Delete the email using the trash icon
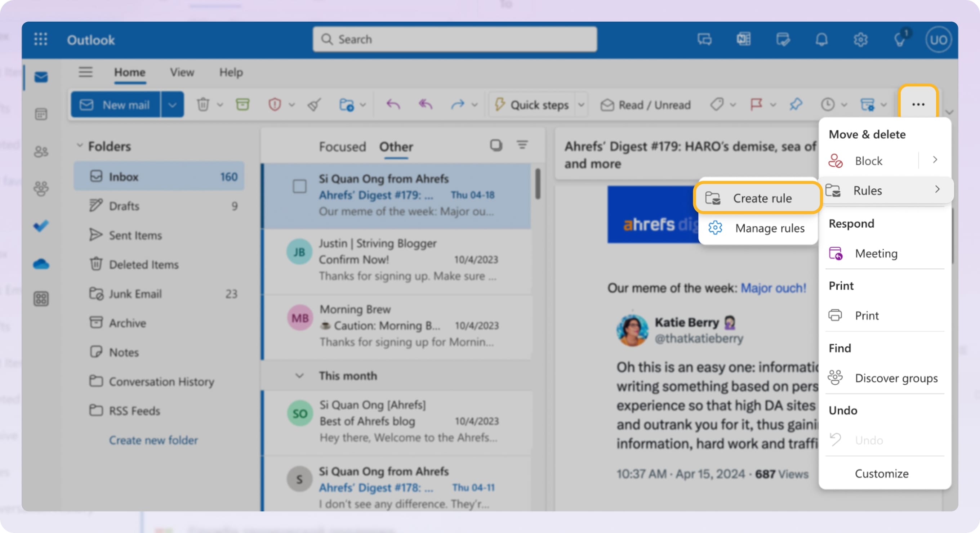 click(x=203, y=104)
